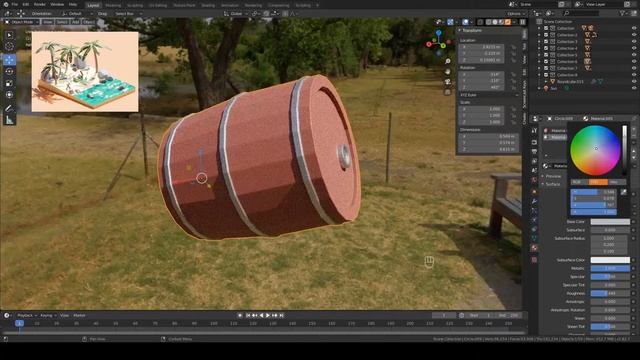Select RGB mode in color picker

click(x=579, y=182)
